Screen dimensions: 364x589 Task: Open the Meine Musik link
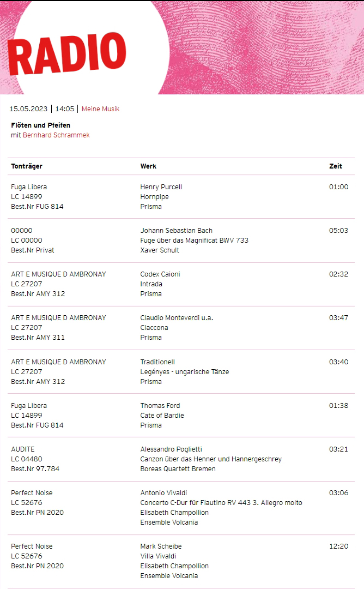tap(100, 109)
